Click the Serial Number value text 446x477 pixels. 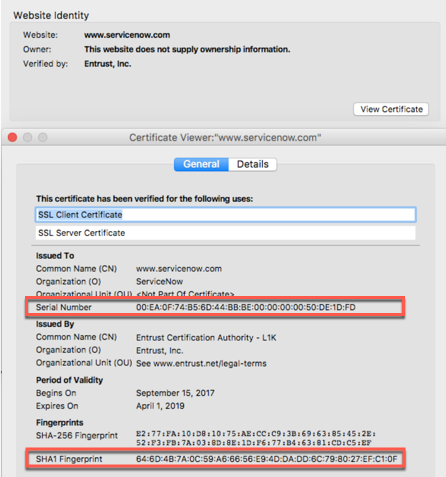246,307
